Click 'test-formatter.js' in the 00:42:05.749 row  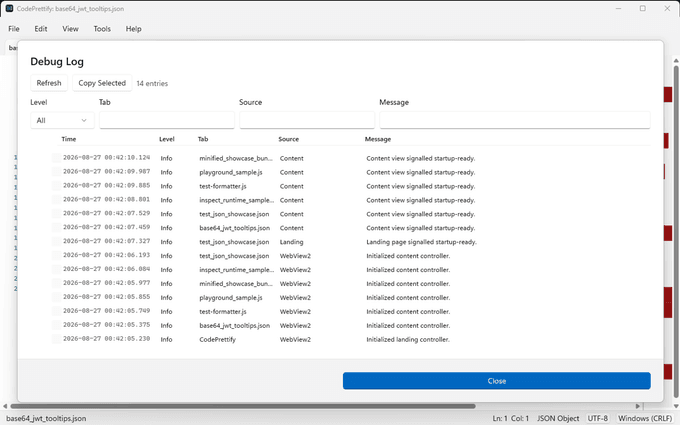(x=223, y=311)
